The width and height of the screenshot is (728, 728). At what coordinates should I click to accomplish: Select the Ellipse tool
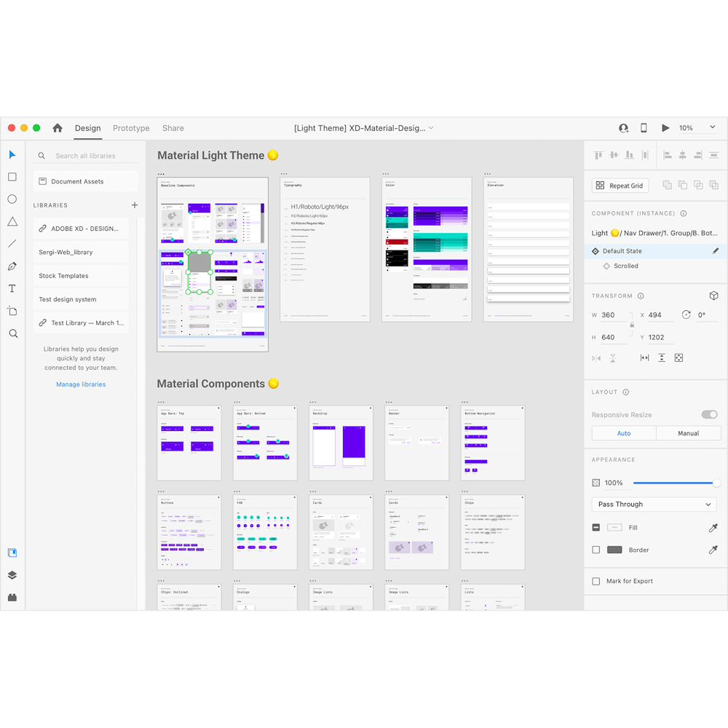click(12, 198)
